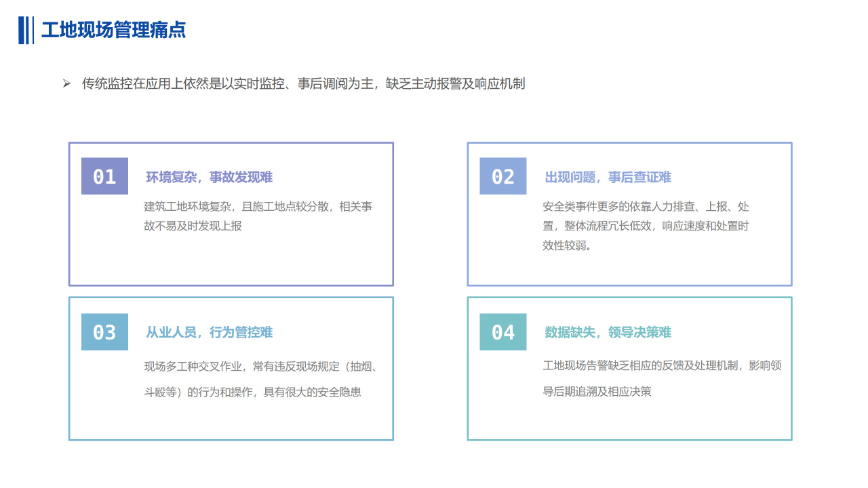868x488 pixels.
Task: Select the text line 故不易及时发现上报
Action: coord(193,226)
